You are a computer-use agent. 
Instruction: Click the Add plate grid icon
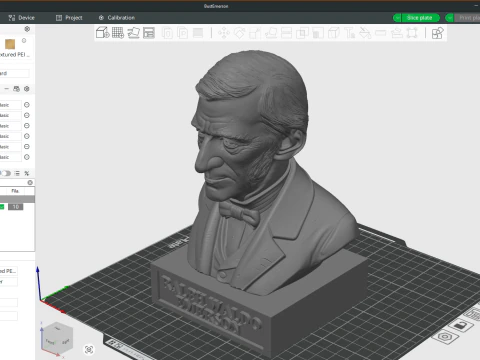point(118,33)
